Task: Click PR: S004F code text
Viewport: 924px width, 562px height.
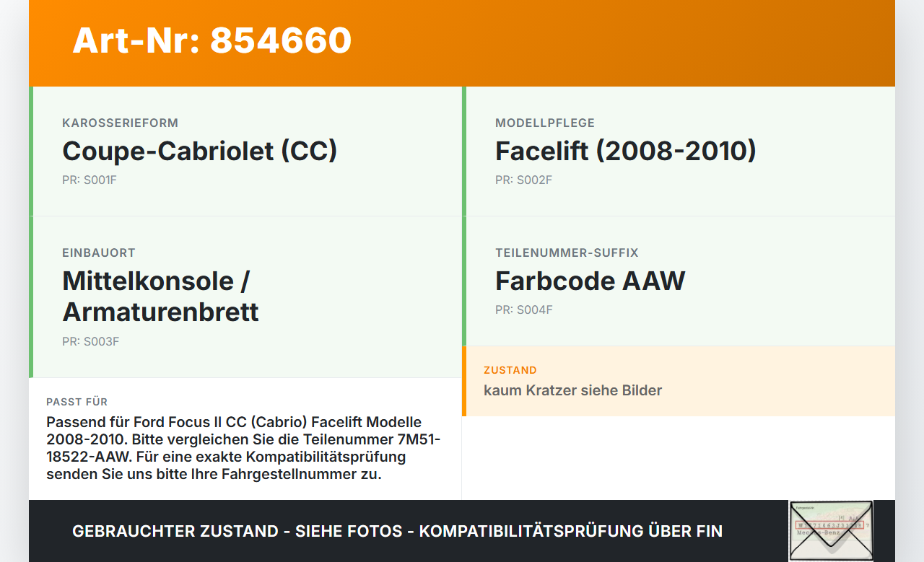Action: (x=523, y=309)
